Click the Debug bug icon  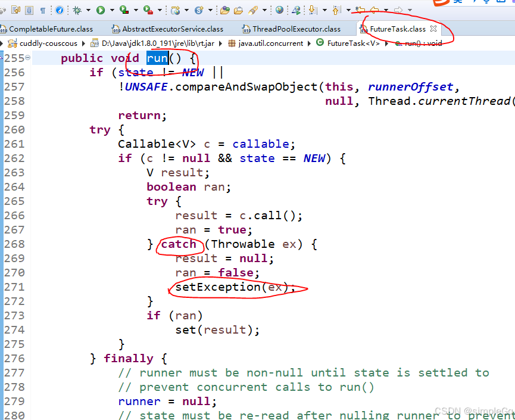pos(77,10)
